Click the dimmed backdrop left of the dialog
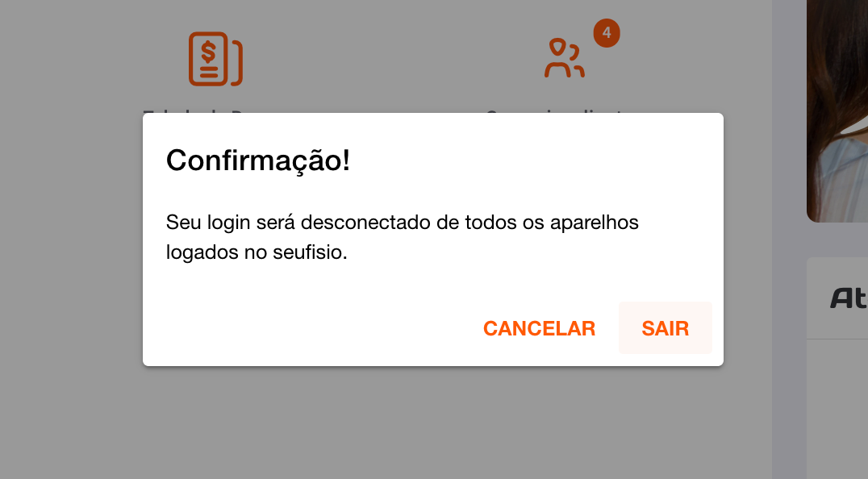This screenshot has height=479, width=868. 71,240
